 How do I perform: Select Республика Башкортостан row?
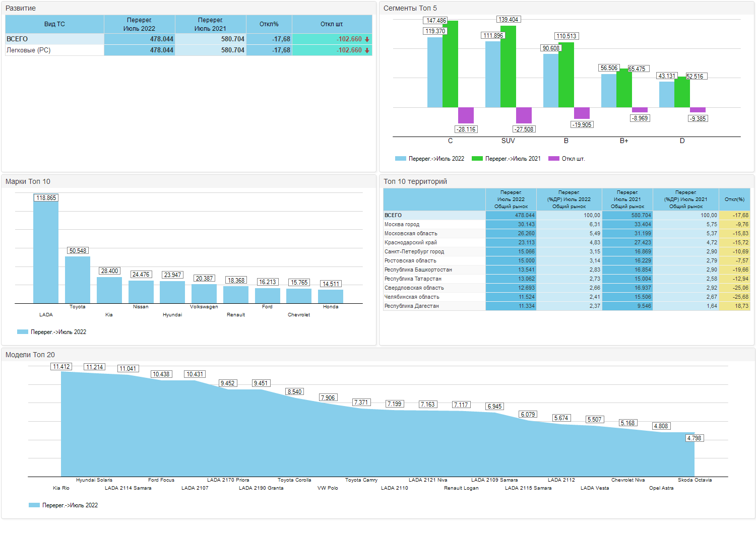[x=567, y=270]
